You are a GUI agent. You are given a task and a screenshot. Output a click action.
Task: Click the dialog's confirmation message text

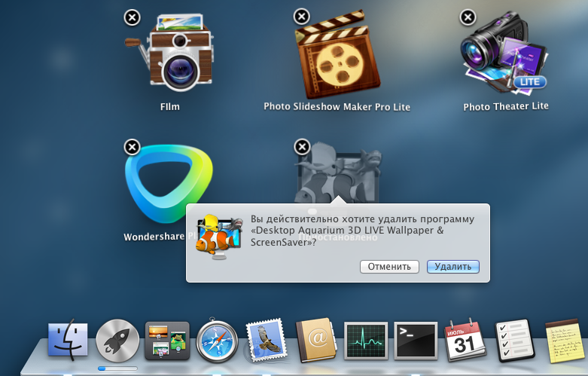pos(362,231)
